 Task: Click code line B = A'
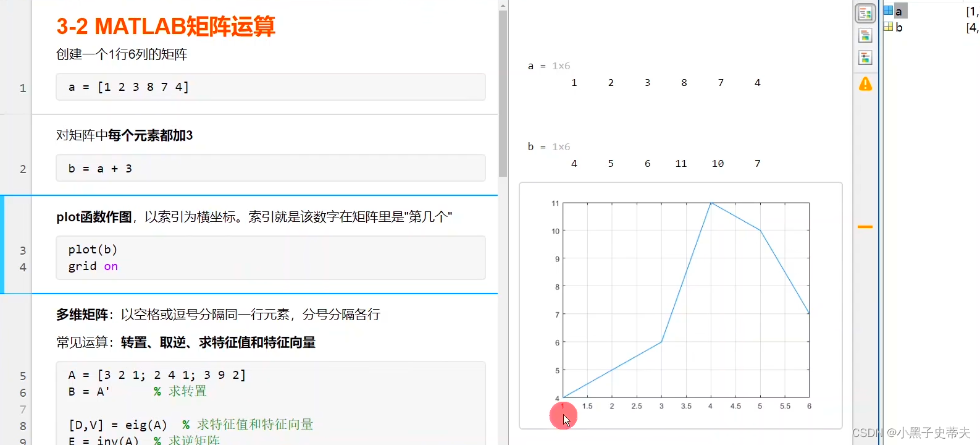[89, 392]
